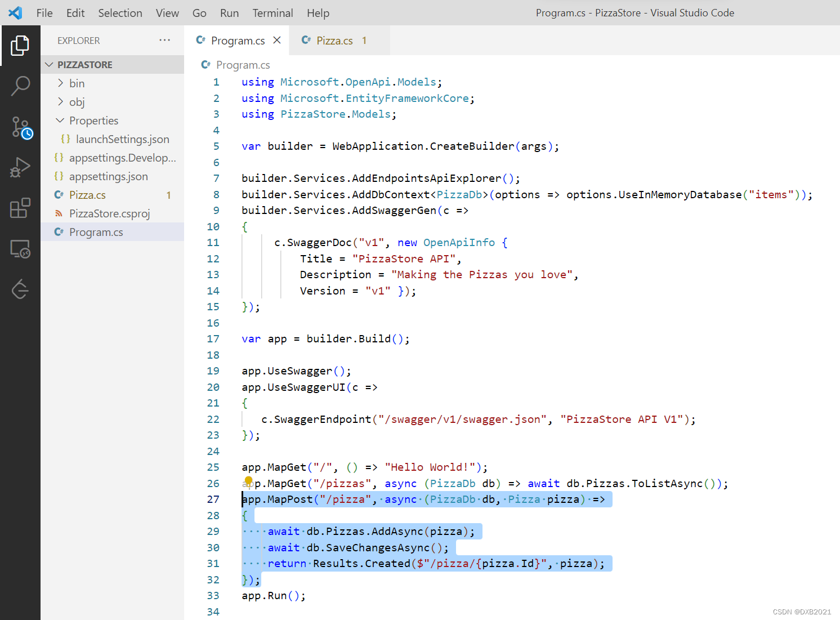Click 'UseInMemoryDatabase' on line 8
The height and width of the screenshot is (620, 840).
pyautogui.click(x=680, y=195)
